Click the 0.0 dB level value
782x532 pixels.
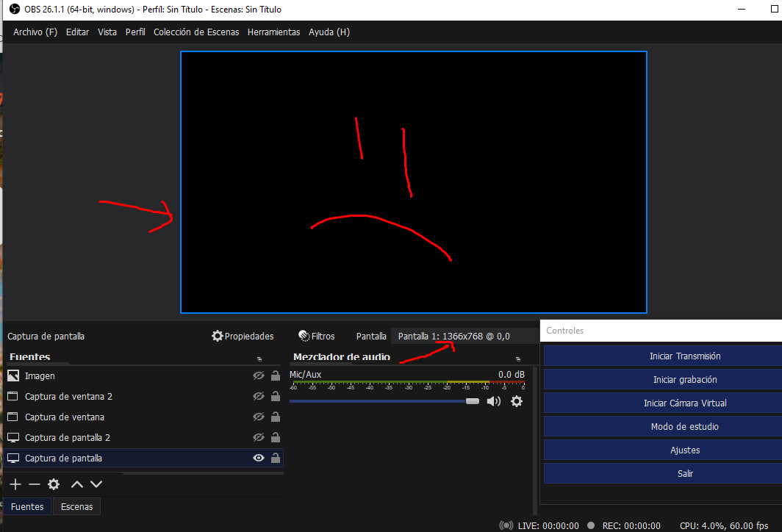tap(512, 375)
